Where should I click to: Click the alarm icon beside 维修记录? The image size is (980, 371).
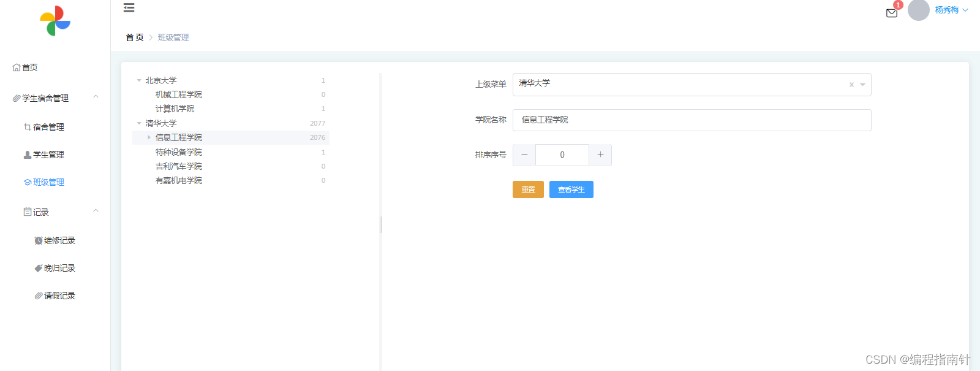[x=39, y=240]
